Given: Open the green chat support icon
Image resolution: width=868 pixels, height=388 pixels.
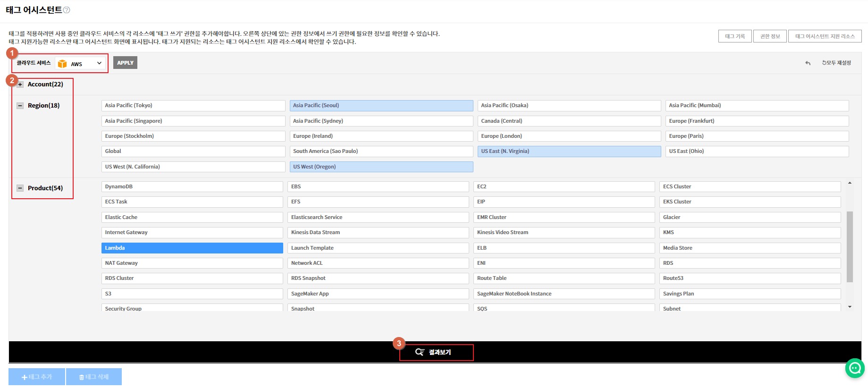Looking at the screenshot, I should [x=854, y=368].
